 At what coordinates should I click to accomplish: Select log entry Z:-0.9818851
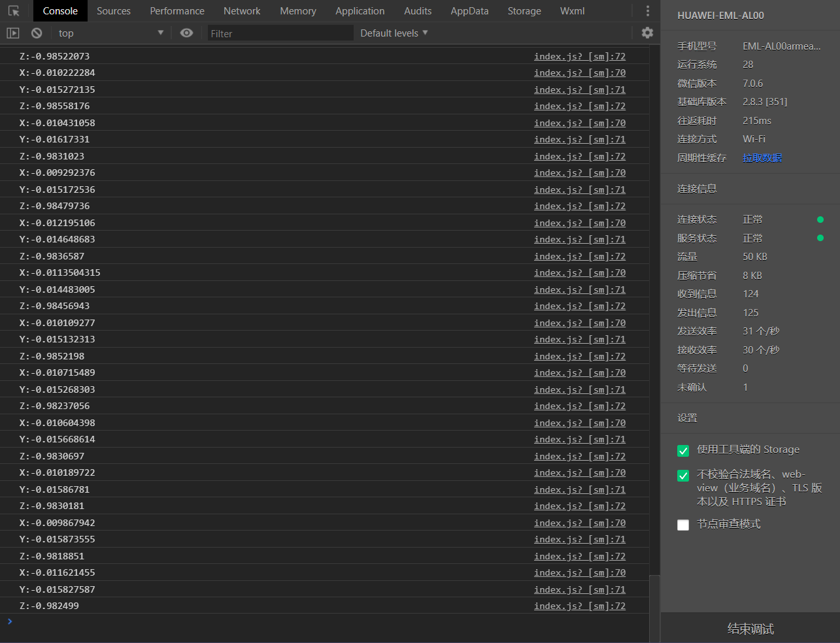pos(52,556)
